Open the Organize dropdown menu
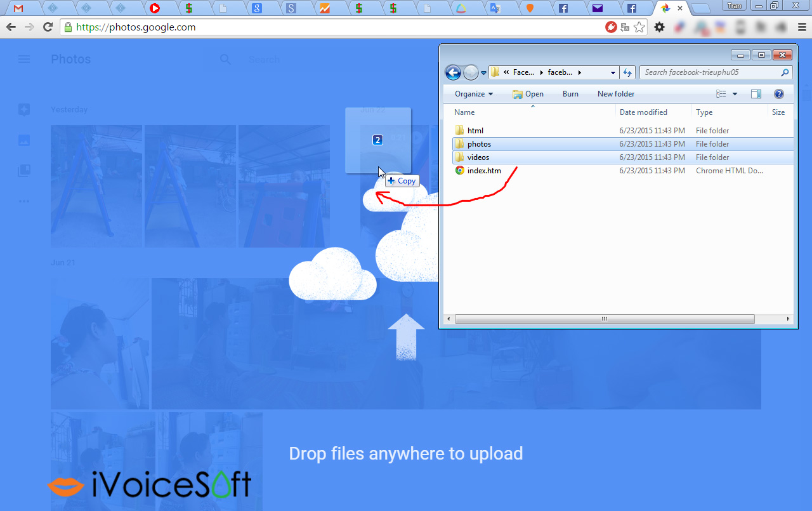The height and width of the screenshot is (511, 812). pyautogui.click(x=474, y=94)
